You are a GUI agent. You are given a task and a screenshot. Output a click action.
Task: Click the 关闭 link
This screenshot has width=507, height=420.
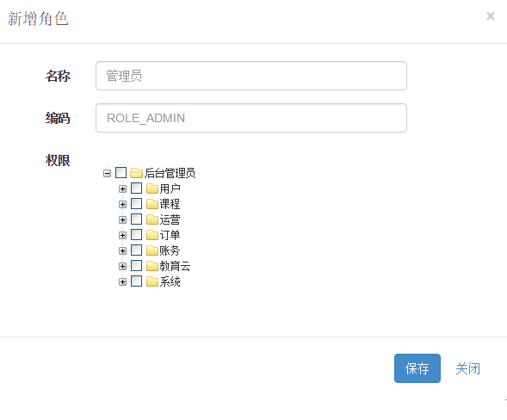click(467, 368)
